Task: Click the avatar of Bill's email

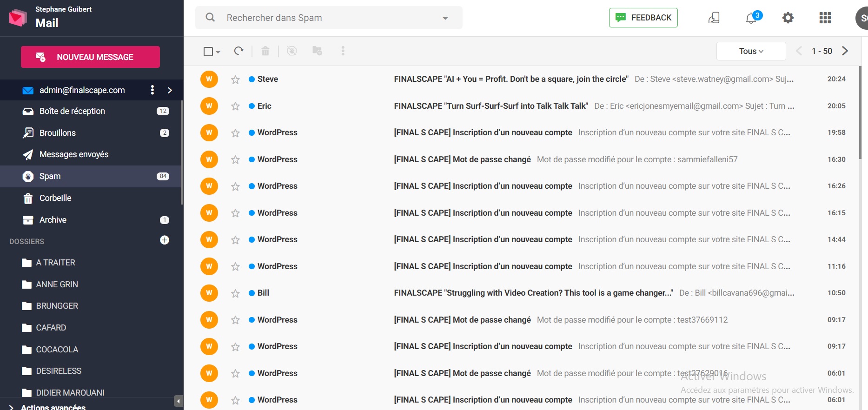Action: click(x=209, y=293)
